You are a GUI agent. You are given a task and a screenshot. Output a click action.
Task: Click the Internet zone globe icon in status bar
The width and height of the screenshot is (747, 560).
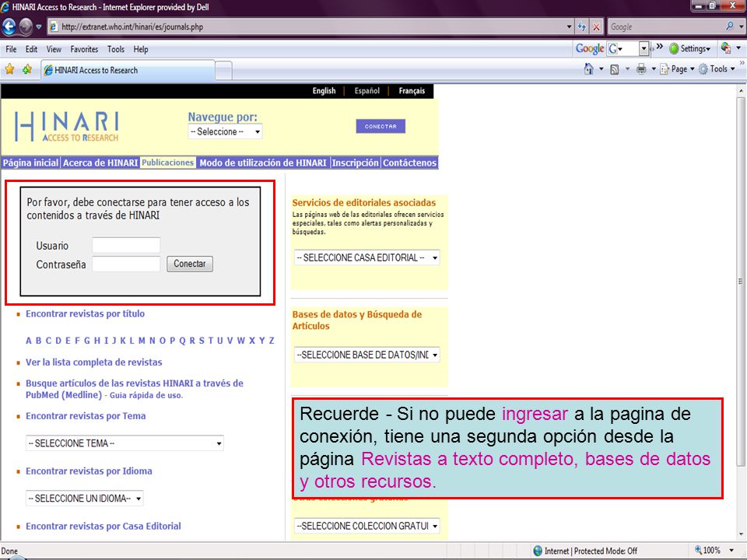(538, 551)
